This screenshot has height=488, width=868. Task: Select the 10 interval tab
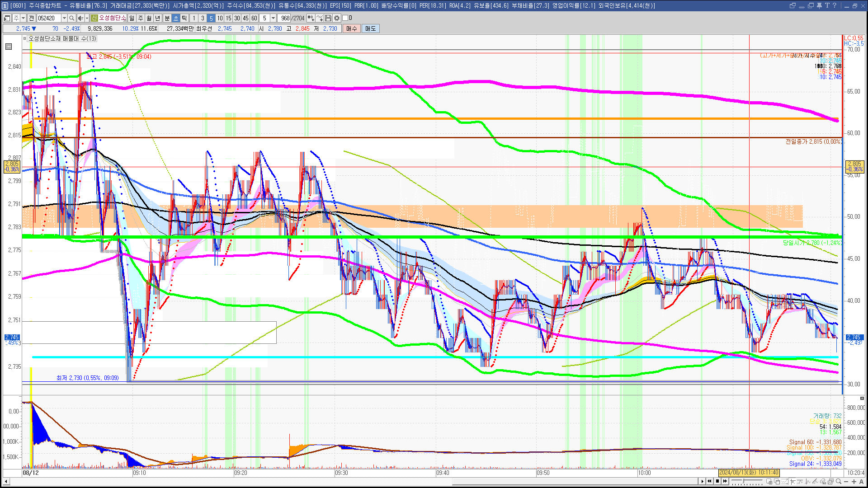click(x=220, y=18)
